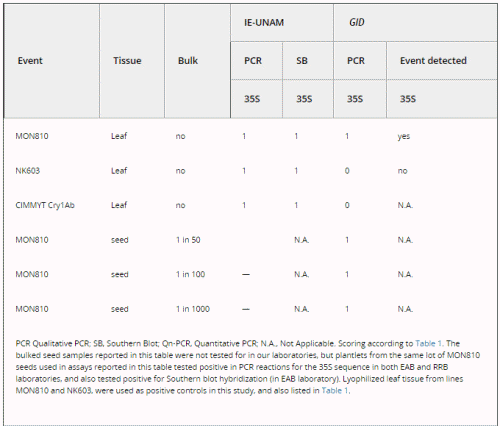
Task: Click the Bulk column header
Action: tap(188, 61)
